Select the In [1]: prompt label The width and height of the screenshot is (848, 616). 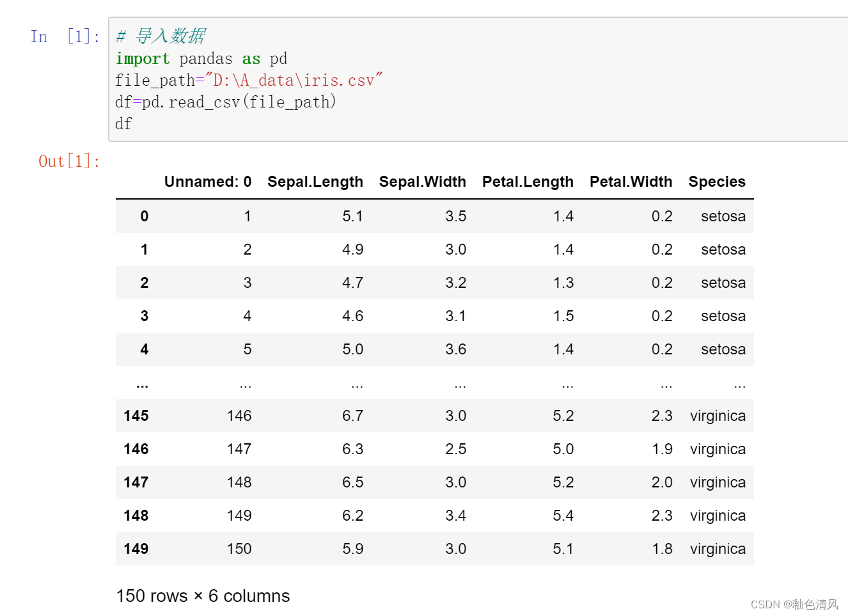pos(65,36)
